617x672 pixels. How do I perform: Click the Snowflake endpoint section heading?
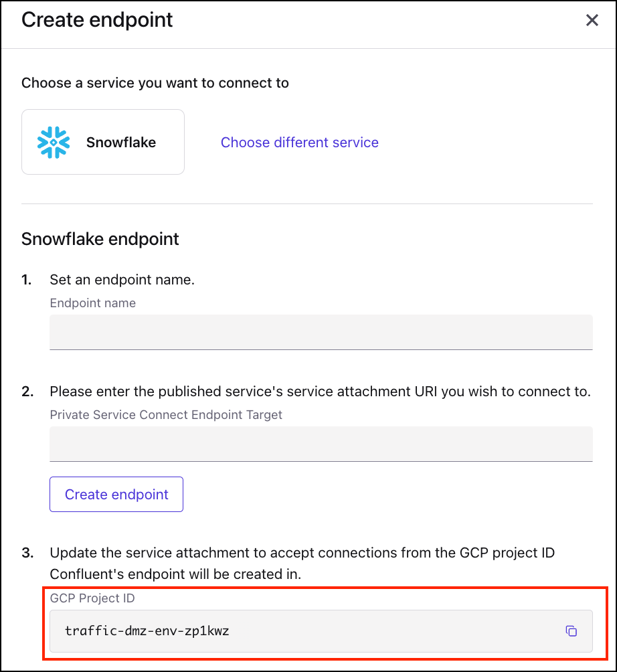click(100, 239)
